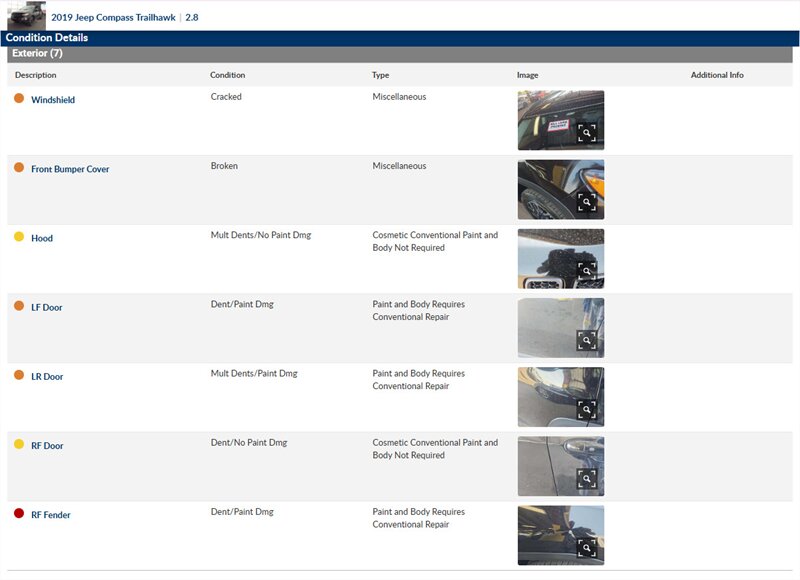Open the Windshield damage link
Viewport: 800px width, 580px height.
point(53,100)
